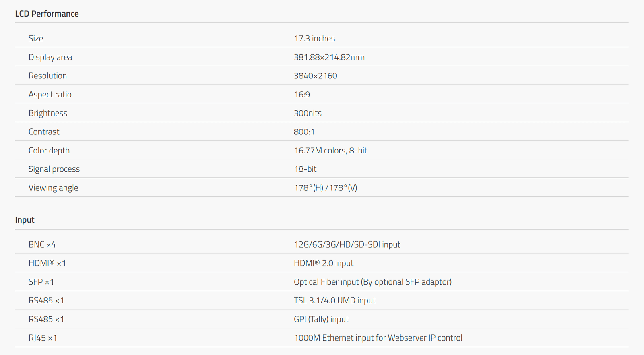Screen dimensions: 644x355
Task: Select the Display area label
Action: click(50, 57)
